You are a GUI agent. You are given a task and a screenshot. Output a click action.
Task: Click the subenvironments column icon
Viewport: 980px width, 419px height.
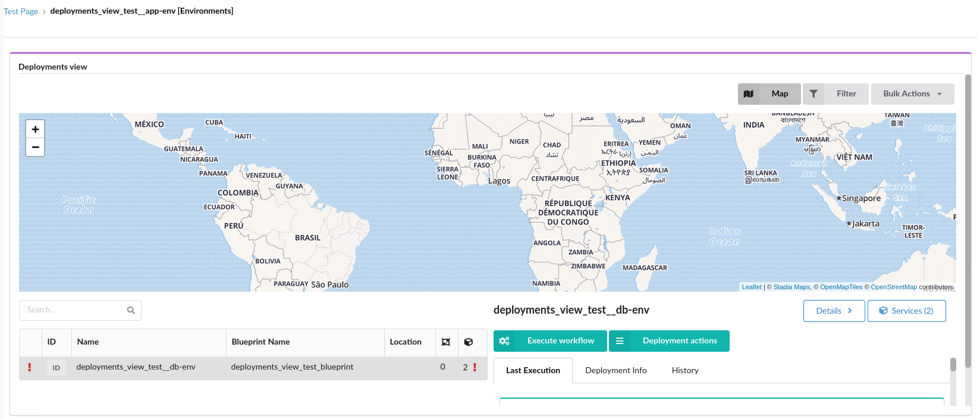[446, 342]
